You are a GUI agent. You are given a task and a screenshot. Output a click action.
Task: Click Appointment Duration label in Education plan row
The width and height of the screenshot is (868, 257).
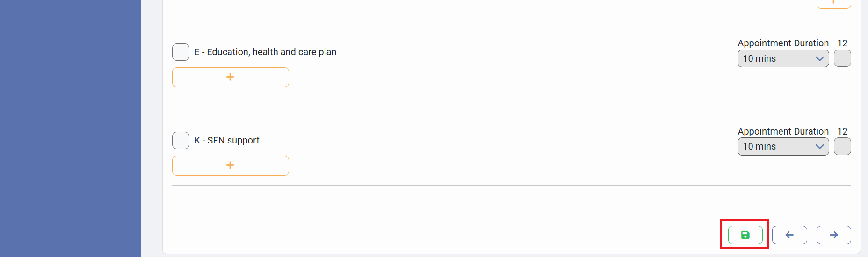[783, 43]
